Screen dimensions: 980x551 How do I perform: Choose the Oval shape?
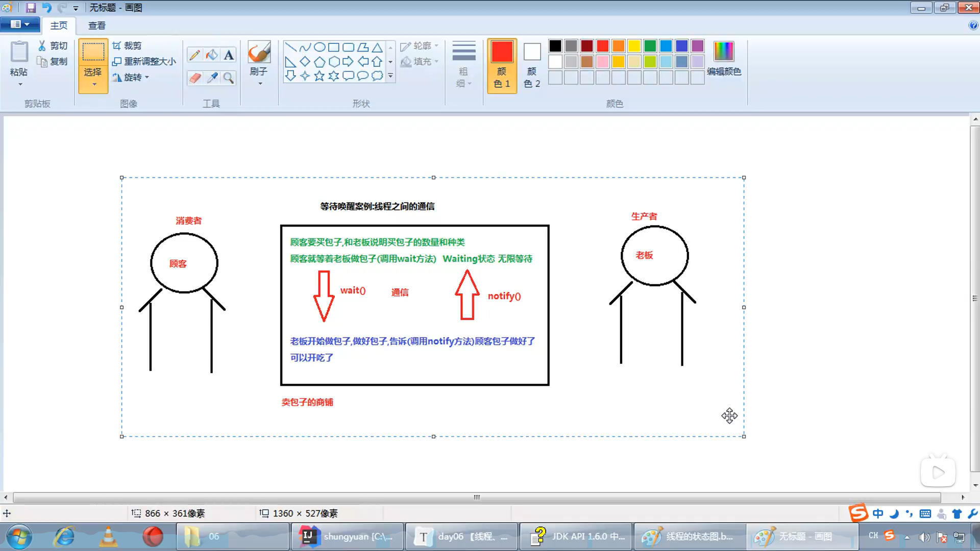pos(320,47)
